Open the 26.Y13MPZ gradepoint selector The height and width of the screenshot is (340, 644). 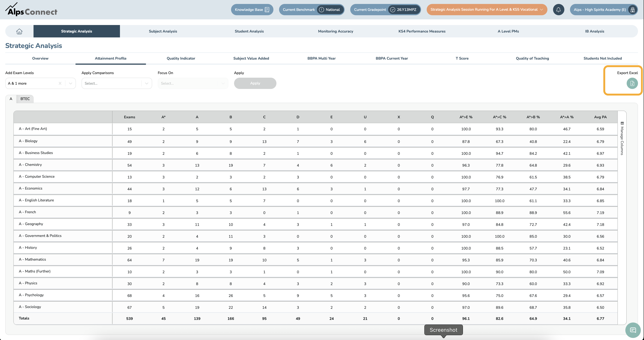click(x=404, y=10)
